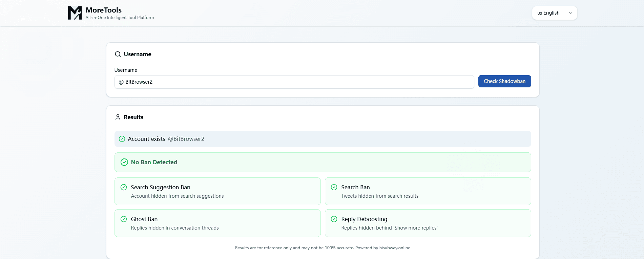This screenshot has width=644, height=259.
Task: Click the MoreTools M logo icon
Action: pyautogui.click(x=75, y=13)
